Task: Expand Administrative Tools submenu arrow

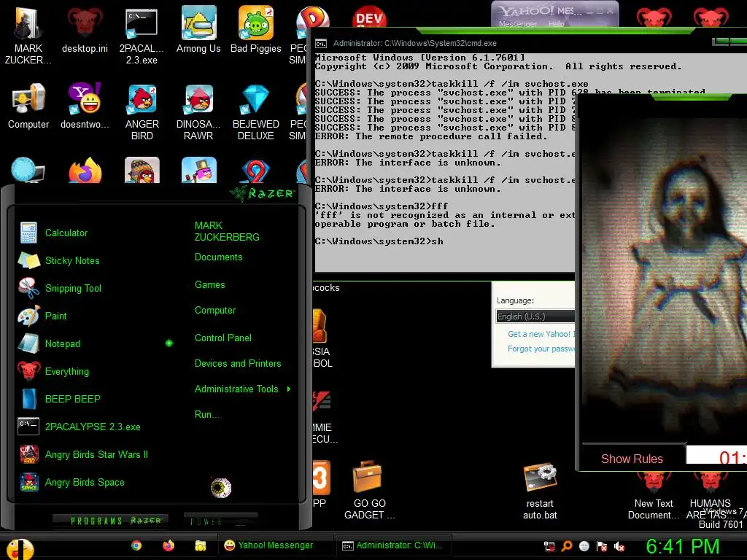Action: point(289,389)
